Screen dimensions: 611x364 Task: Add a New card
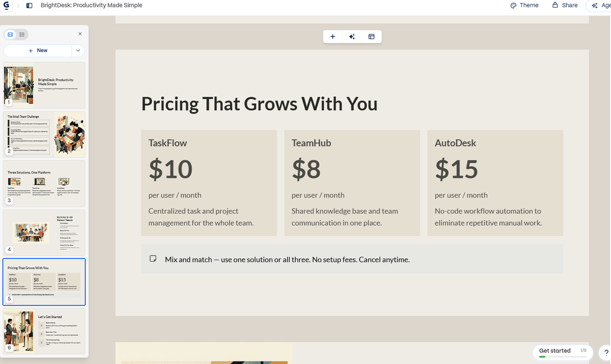pyautogui.click(x=38, y=51)
